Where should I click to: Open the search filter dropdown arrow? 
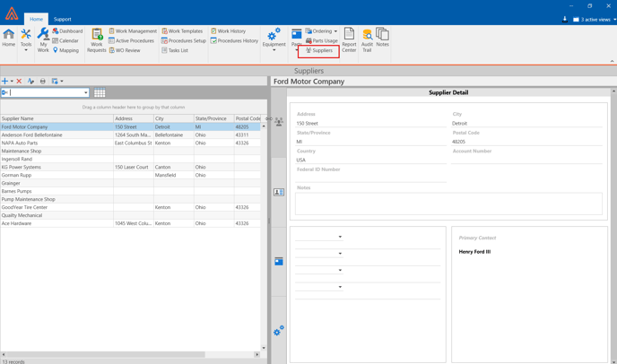point(86,92)
